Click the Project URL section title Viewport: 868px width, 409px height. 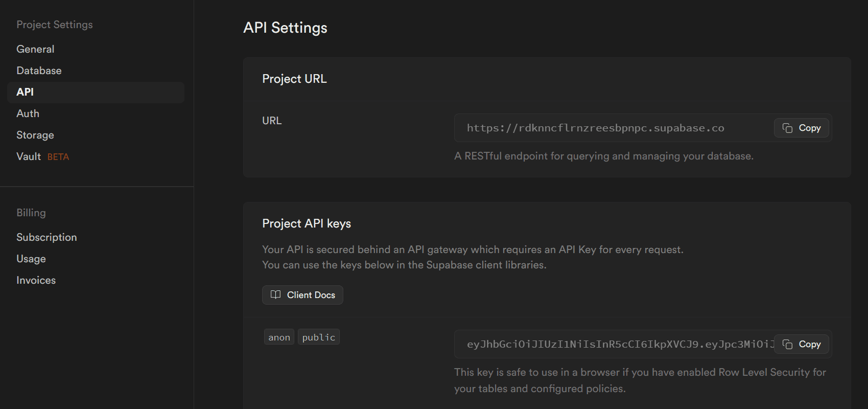pos(294,79)
